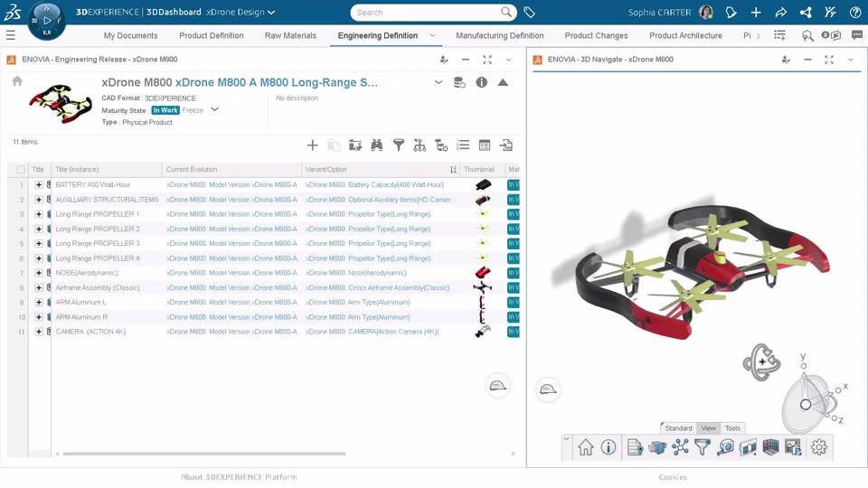This screenshot has width=868, height=488.
Task: Open the Engineering Definition tab dropdown arrow
Action: coord(432,35)
